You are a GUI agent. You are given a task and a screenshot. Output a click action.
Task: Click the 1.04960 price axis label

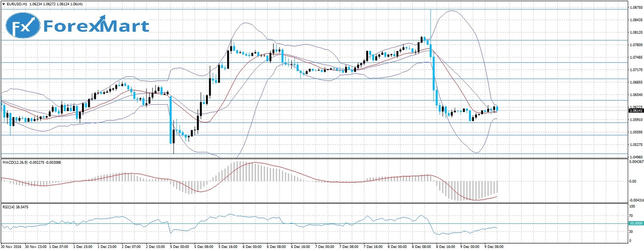636,157
